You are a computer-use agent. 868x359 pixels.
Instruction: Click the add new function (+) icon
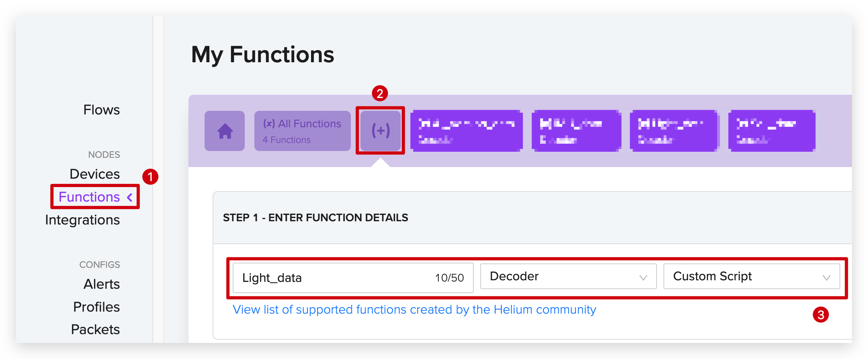(380, 131)
